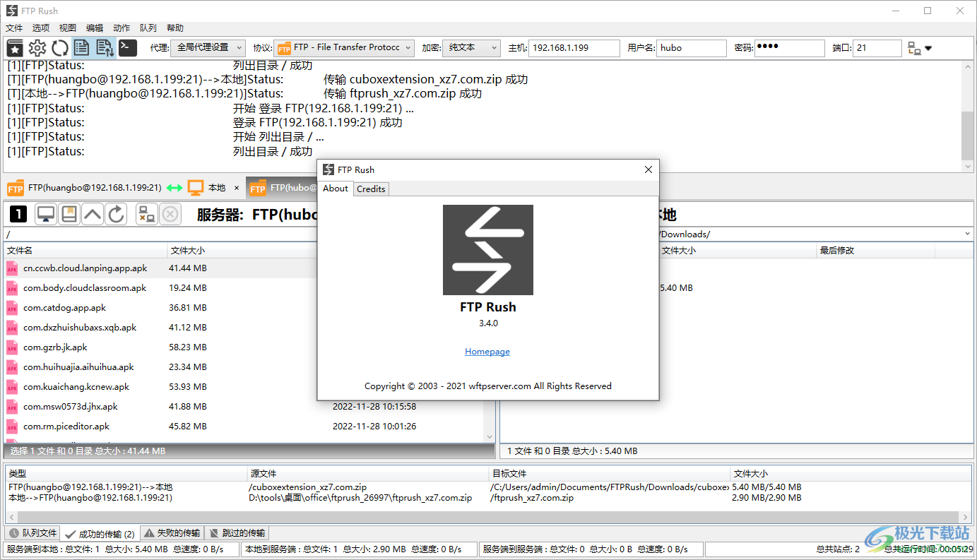The width and height of the screenshot is (977, 560).
Task: Switch to Credits tab in About dialog
Action: [371, 189]
